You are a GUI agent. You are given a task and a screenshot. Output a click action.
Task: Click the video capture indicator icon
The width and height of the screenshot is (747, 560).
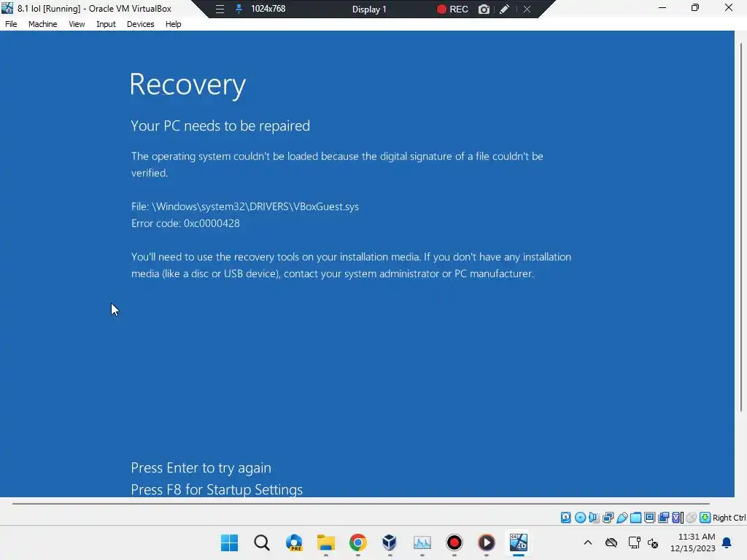[x=663, y=517]
